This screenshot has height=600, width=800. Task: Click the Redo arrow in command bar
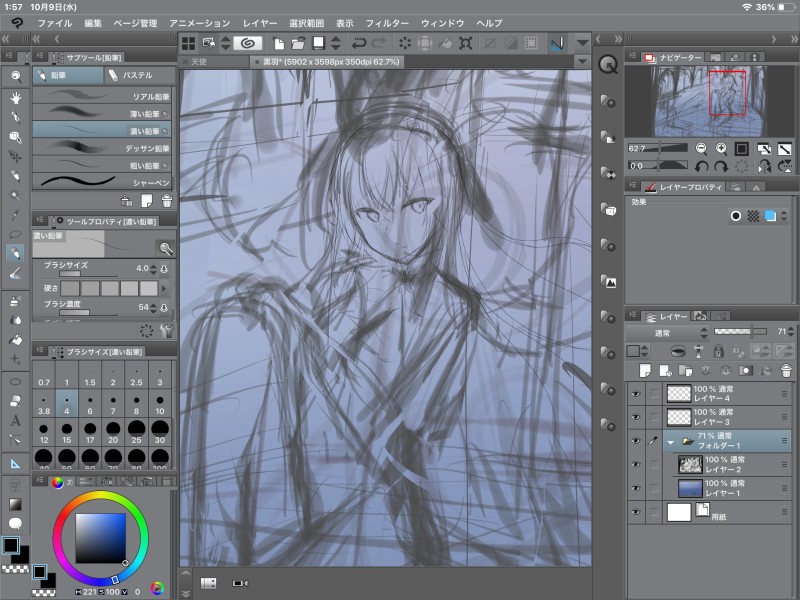379,43
